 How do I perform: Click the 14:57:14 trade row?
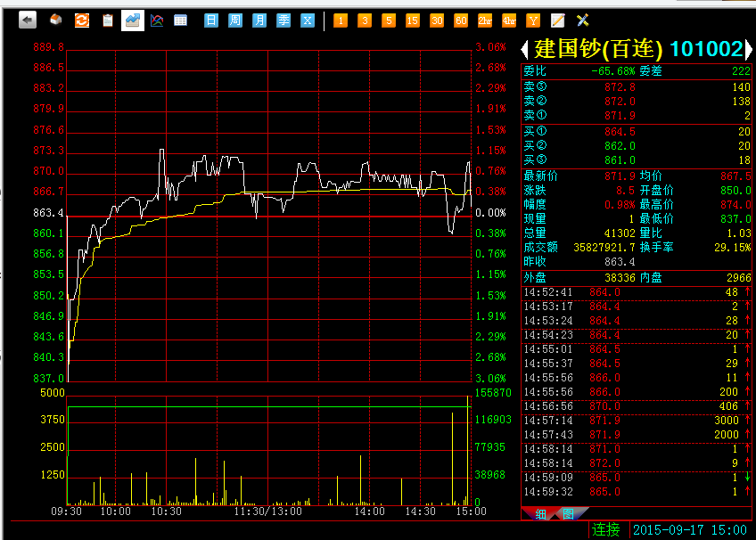(637, 420)
